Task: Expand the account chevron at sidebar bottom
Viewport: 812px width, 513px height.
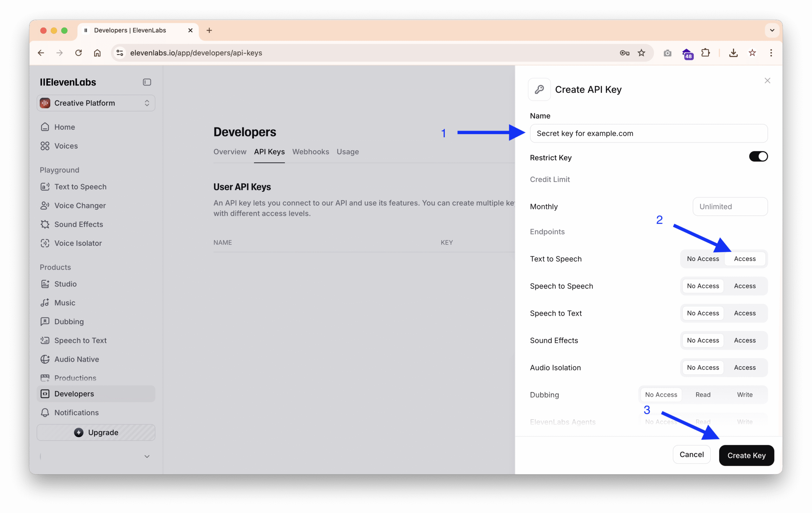Action: click(x=147, y=456)
